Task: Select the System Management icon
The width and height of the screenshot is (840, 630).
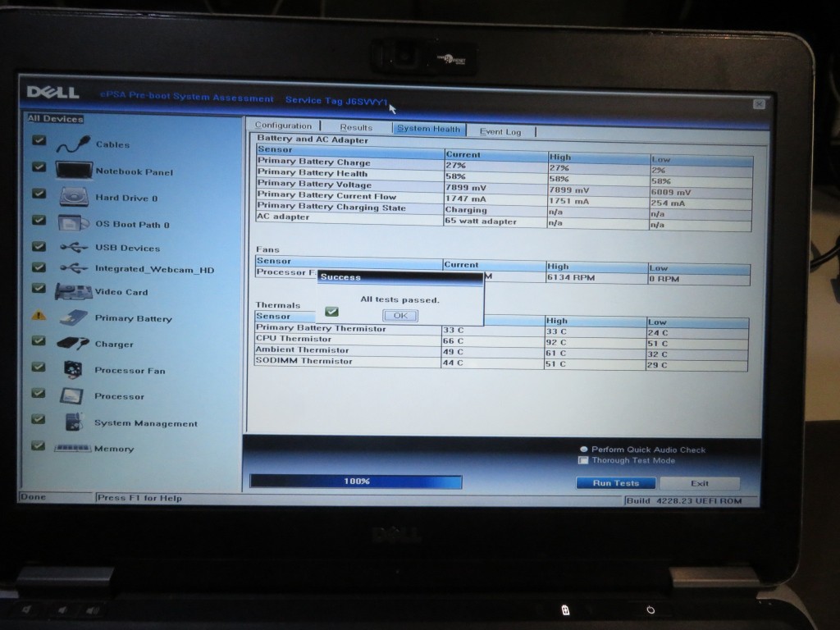Action: (x=75, y=422)
